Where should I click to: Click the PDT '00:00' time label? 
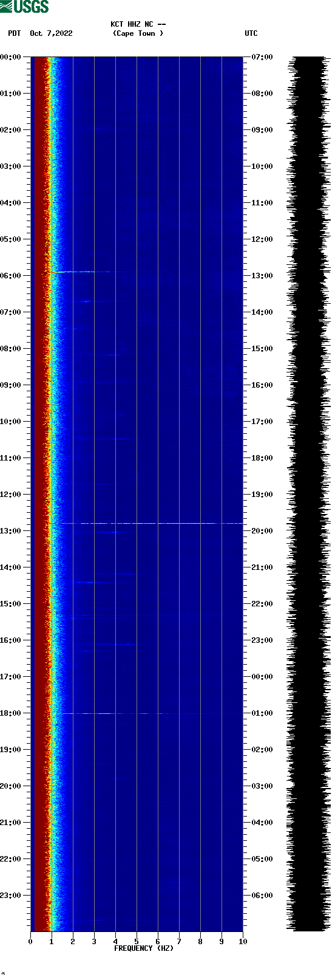(11, 57)
